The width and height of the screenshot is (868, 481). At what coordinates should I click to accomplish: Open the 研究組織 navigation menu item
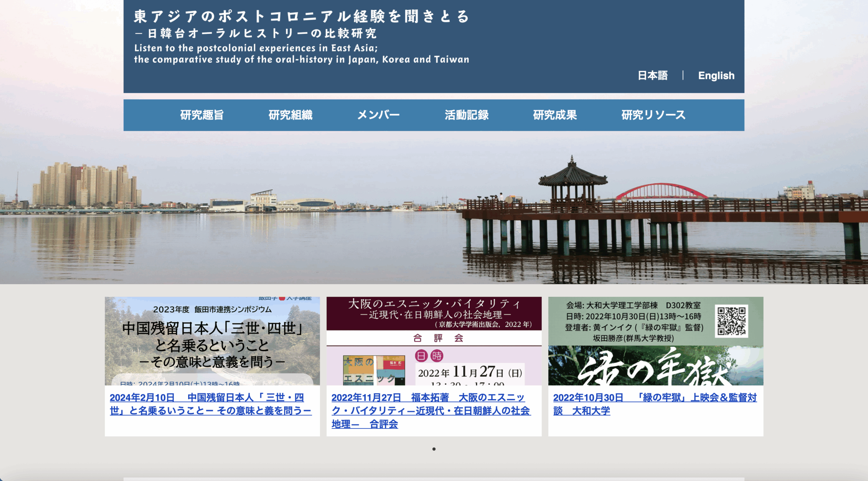click(x=291, y=115)
